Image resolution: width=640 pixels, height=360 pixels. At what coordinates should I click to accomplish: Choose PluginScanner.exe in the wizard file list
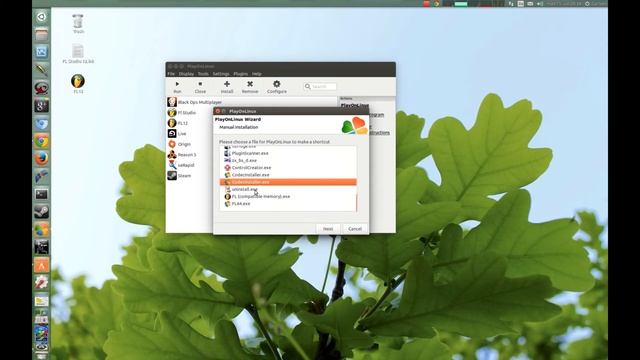tap(288, 153)
